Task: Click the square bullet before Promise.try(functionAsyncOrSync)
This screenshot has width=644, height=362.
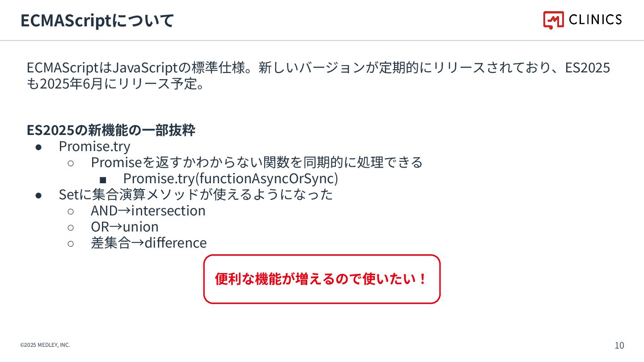Action: click(103, 179)
